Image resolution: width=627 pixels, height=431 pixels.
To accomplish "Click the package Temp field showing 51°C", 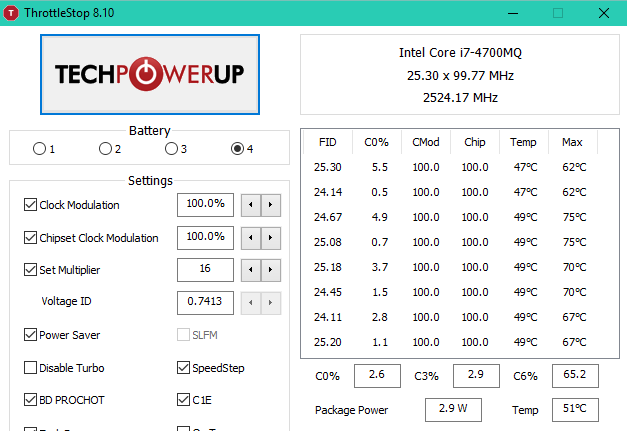I will point(575,410).
